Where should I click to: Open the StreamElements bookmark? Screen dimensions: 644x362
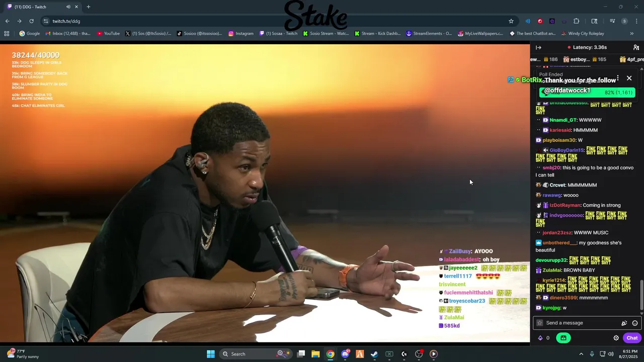(x=429, y=34)
